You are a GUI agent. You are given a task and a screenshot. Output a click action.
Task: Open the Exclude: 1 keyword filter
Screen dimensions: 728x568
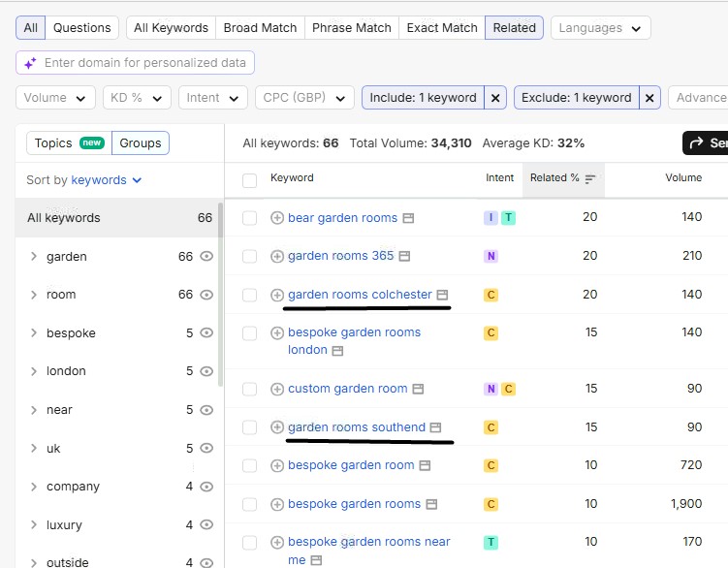pos(576,98)
